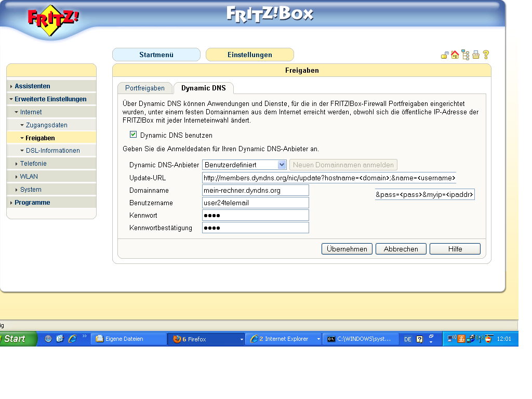Viewport: 532px width, 399px height.
Task: Open Firefox taskbar group dropdown arrow
Action: pyautogui.click(x=242, y=339)
